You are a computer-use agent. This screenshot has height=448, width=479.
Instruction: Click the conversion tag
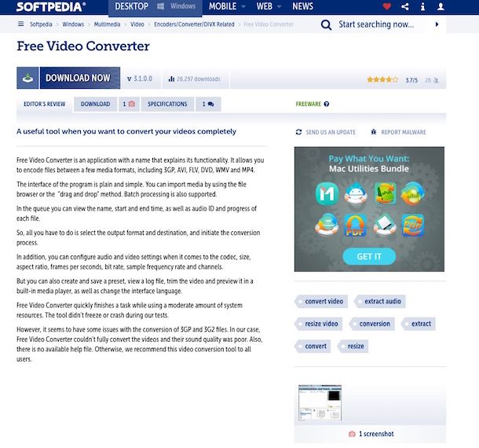(371, 324)
